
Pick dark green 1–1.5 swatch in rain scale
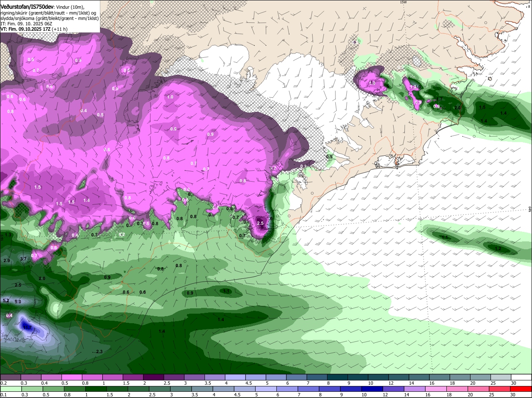tap(96, 389)
